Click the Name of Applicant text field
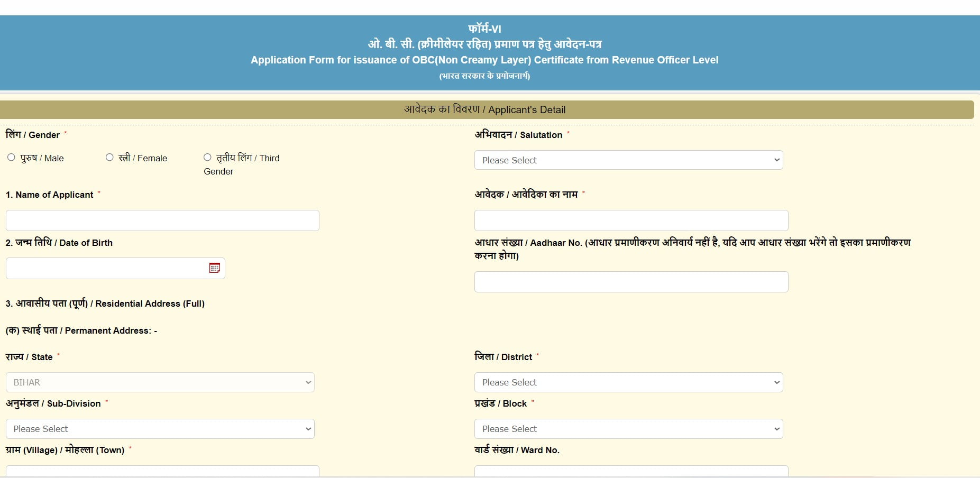 click(162, 220)
